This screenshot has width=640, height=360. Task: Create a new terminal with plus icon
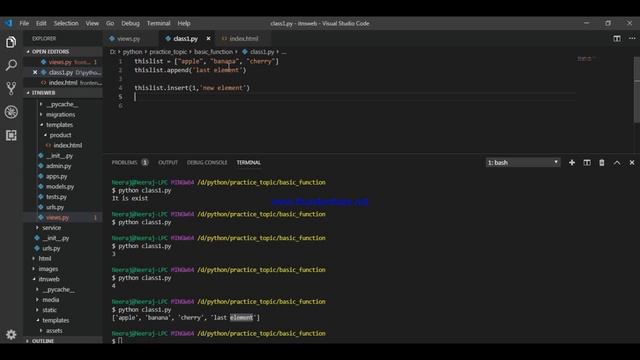[x=572, y=162]
